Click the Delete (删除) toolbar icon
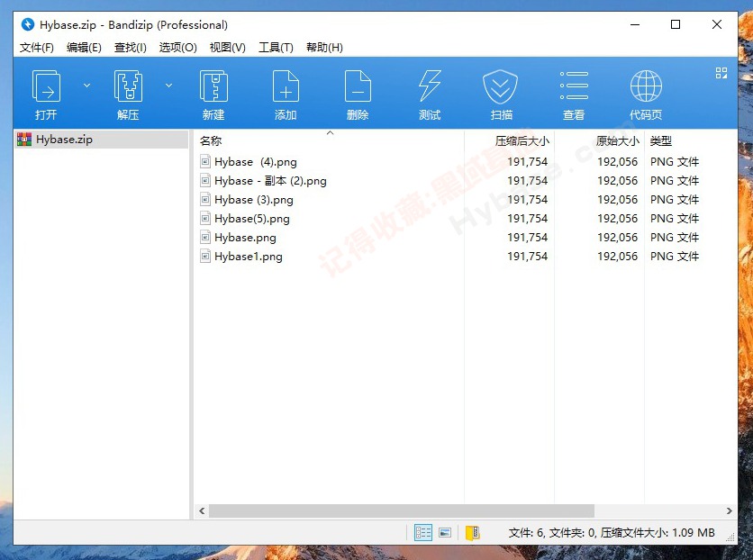Screen dimensions: 753x560 358,86
